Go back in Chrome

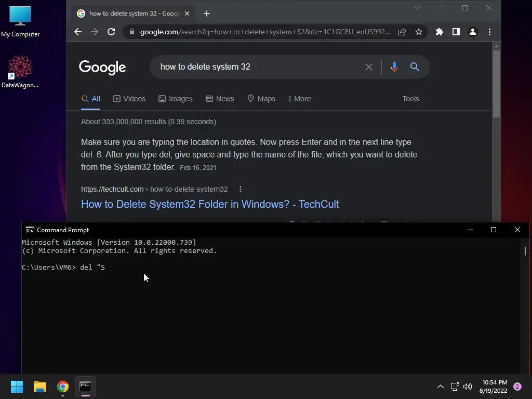point(78,32)
